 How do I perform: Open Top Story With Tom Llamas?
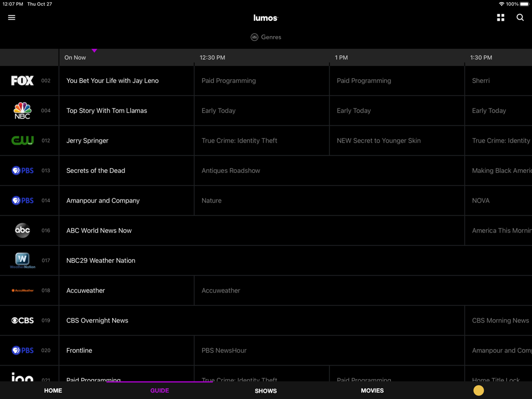click(127, 111)
